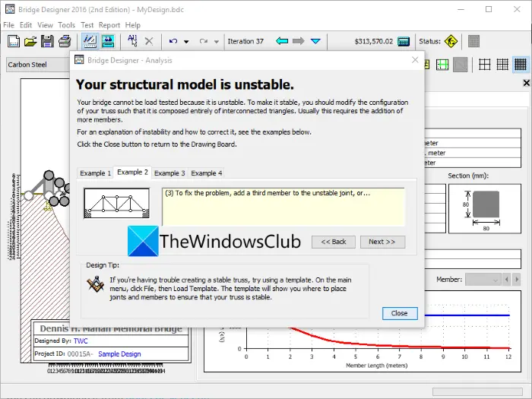
Task: Open the Carbon Steel material dropdown
Action: [38, 65]
